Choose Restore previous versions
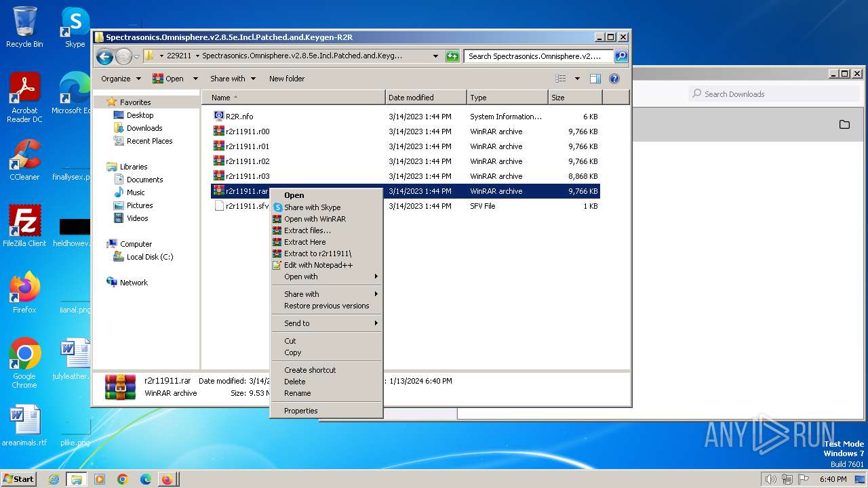This screenshot has height=488, width=868. [327, 306]
